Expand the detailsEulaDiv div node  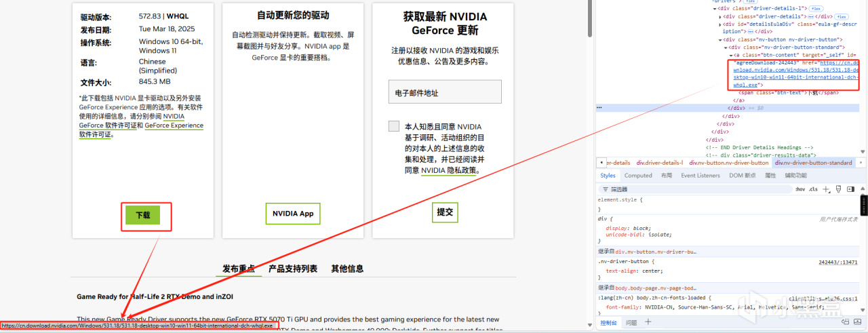pyautogui.click(x=719, y=24)
